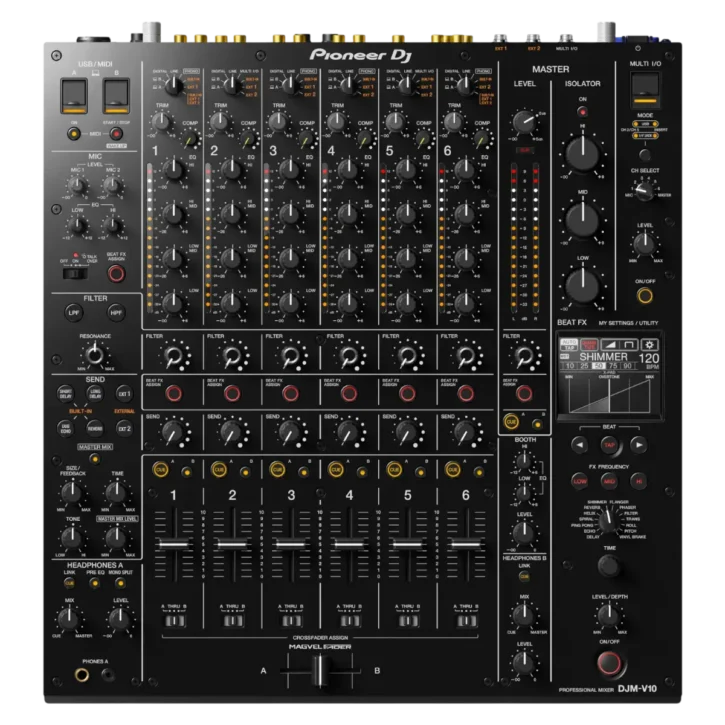Select EXT 1 external send button
Screen dimensions: 725x725
click(x=124, y=393)
